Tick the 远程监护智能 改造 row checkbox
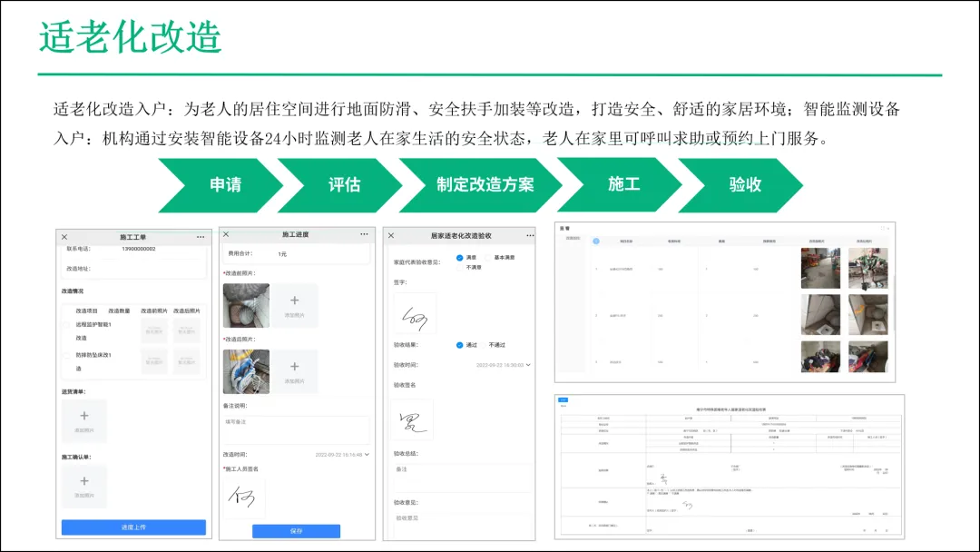Image resolution: width=980 pixels, height=552 pixels. [x=66, y=325]
